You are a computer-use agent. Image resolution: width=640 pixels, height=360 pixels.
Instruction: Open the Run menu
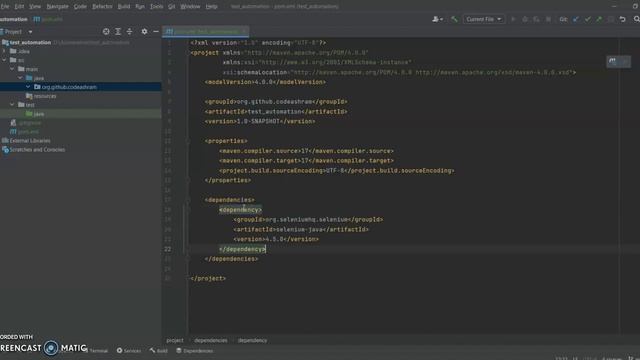click(x=140, y=7)
